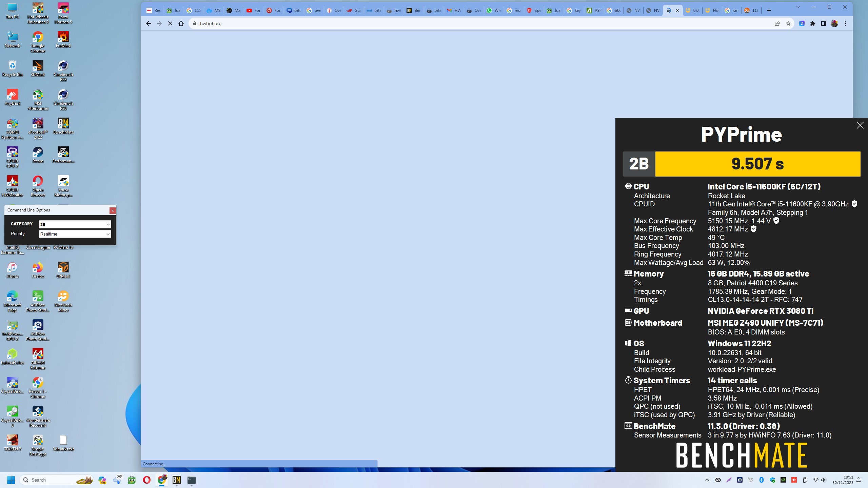Image resolution: width=868 pixels, height=488 pixels.
Task: Open the BenchMate desktop shortcut
Action: [63, 126]
